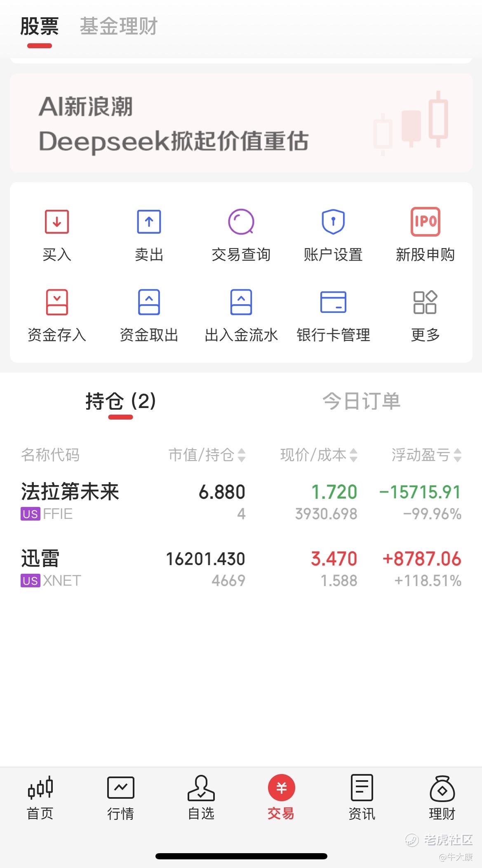Open the 法拉第未来 holding row
The image size is (482, 868).
pos(241,502)
